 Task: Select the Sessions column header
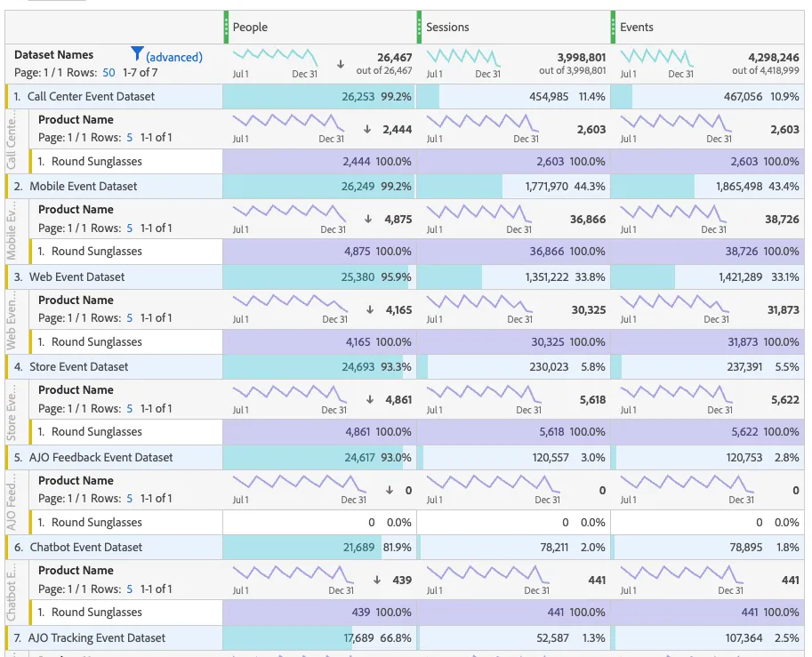(x=447, y=27)
